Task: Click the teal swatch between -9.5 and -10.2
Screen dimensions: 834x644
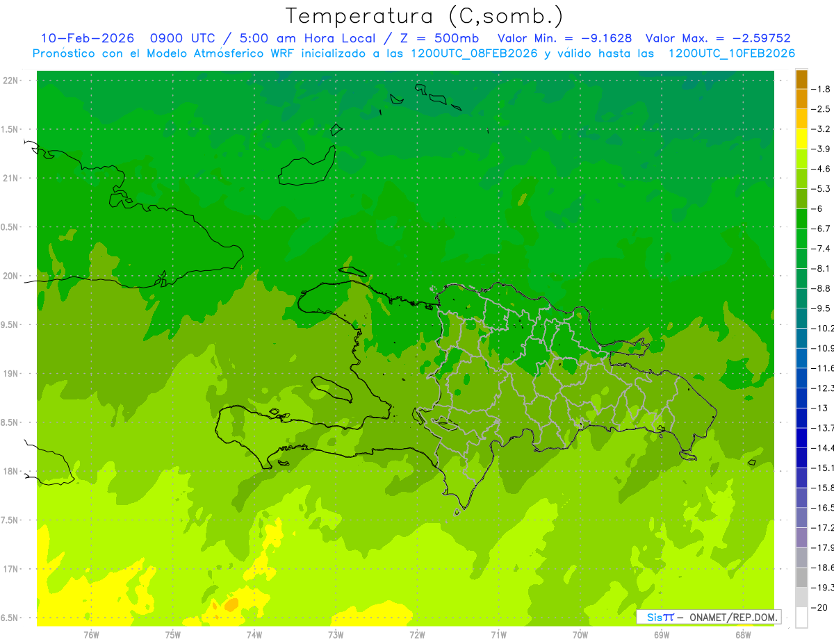Action: pos(801,318)
